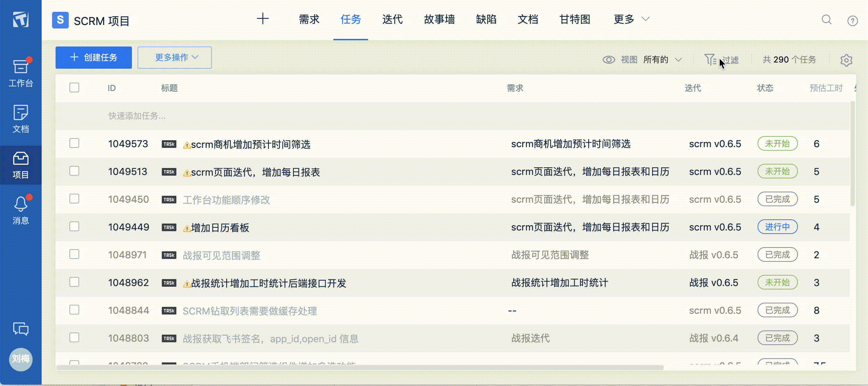Open the help question mark icon

[852, 21]
